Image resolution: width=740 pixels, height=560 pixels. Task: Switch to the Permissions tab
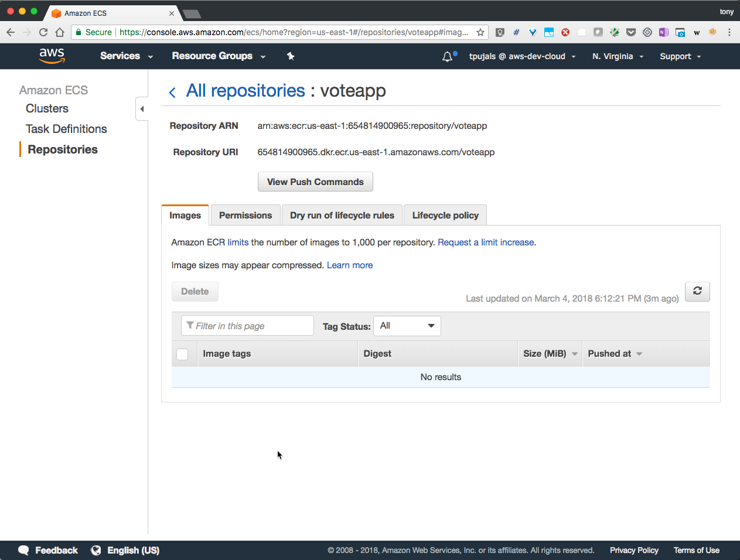pyautogui.click(x=245, y=215)
